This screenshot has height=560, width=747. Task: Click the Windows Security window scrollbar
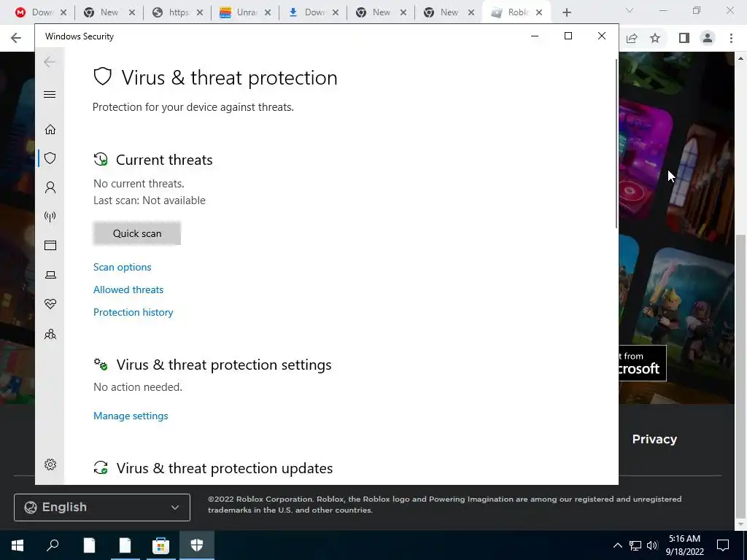pos(616,143)
